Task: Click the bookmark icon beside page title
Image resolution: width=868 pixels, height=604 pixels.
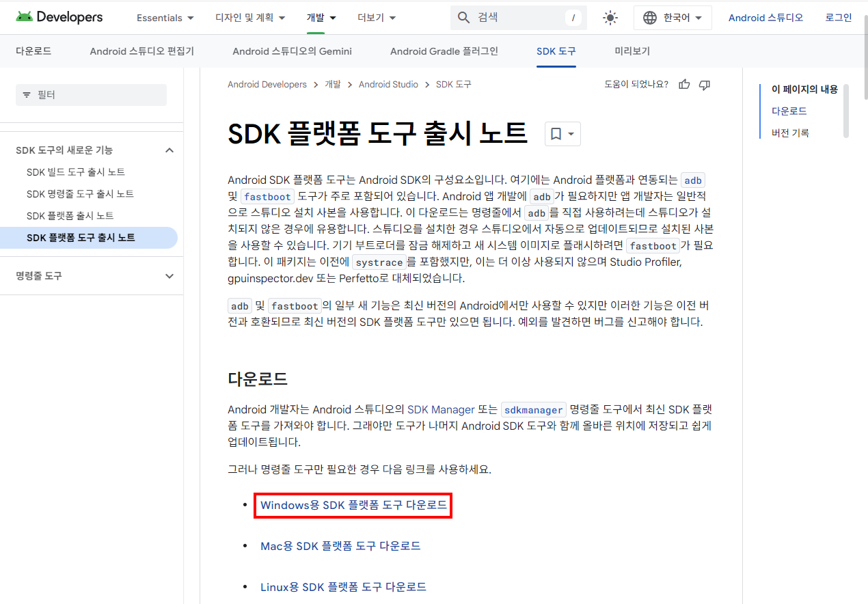Action: (556, 134)
